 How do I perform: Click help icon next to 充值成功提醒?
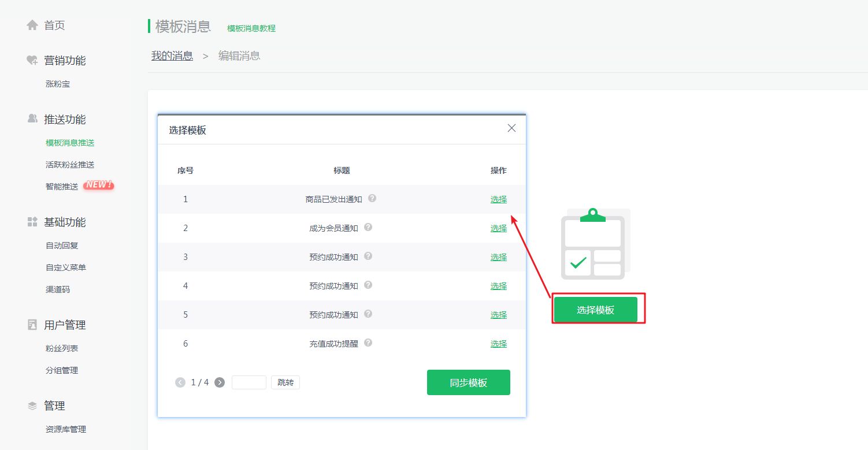pyautogui.click(x=369, y=343)
